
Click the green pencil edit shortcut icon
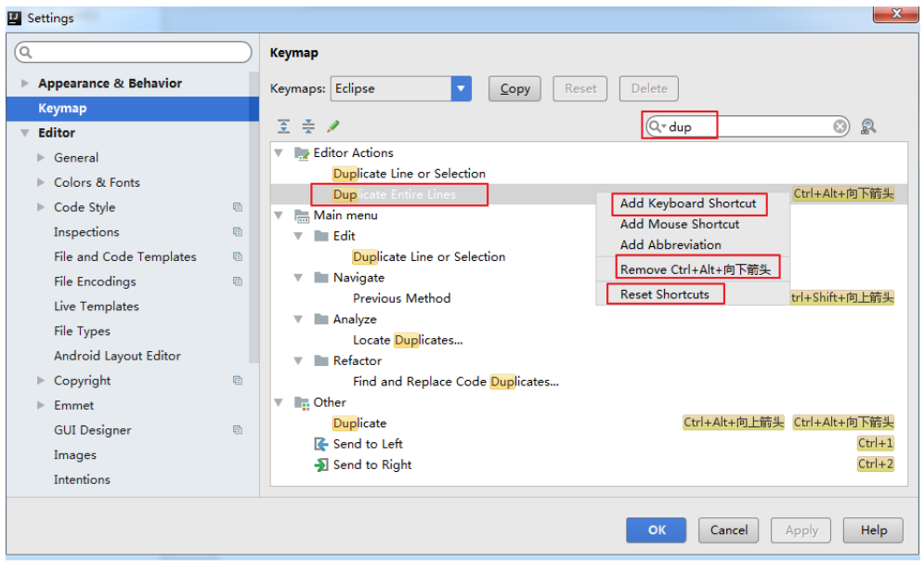333,125
